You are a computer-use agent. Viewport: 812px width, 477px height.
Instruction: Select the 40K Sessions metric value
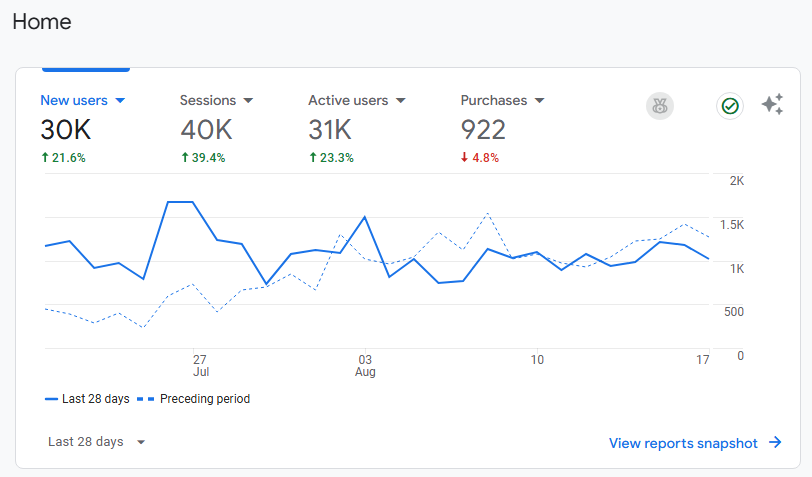click(206, 129)
